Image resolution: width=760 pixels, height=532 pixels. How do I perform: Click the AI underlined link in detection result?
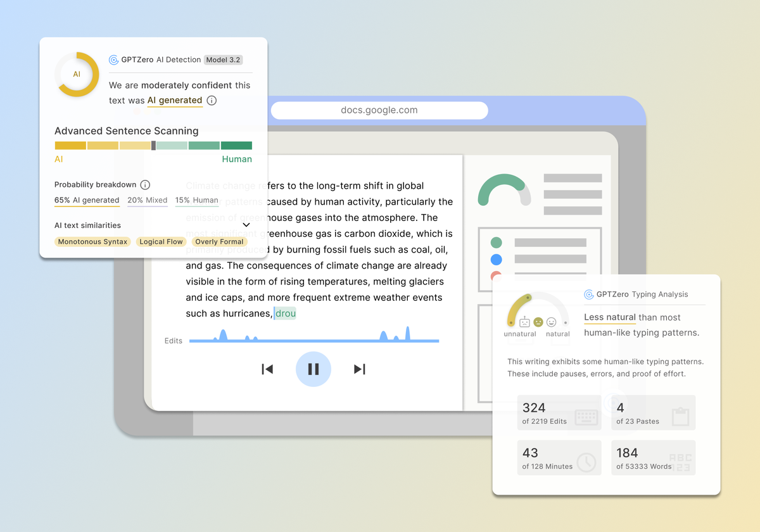(175, 101)
